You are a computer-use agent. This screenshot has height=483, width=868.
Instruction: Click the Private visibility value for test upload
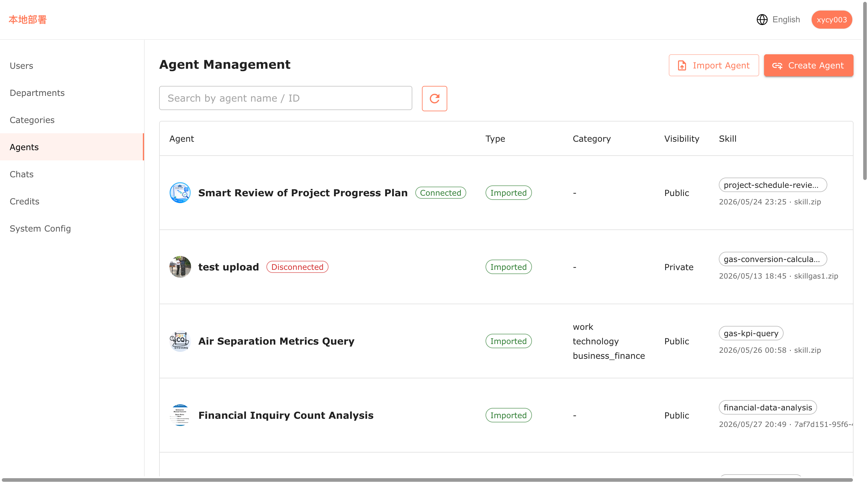pos(679,267)
